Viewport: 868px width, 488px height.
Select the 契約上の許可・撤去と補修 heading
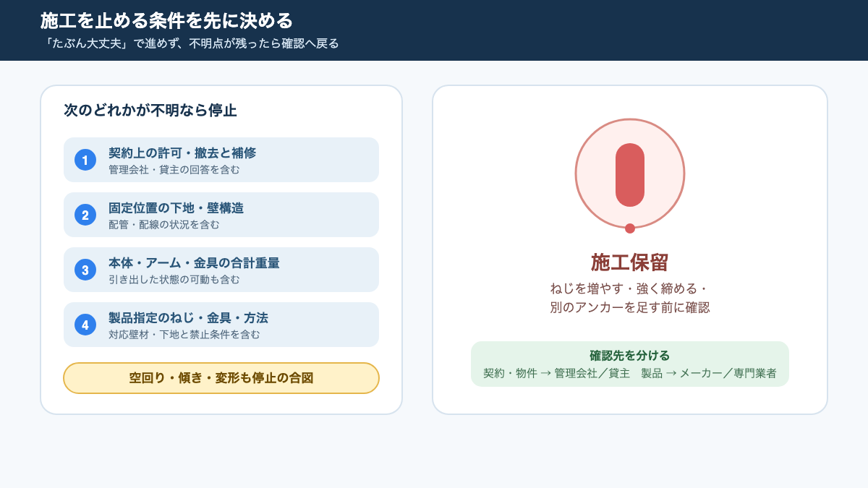(x=182, y=153)
